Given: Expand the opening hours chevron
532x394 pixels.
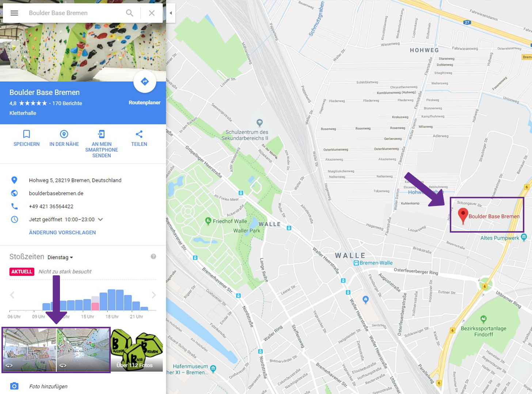Looking at the screenshot, I should click(x=100, y=219).
